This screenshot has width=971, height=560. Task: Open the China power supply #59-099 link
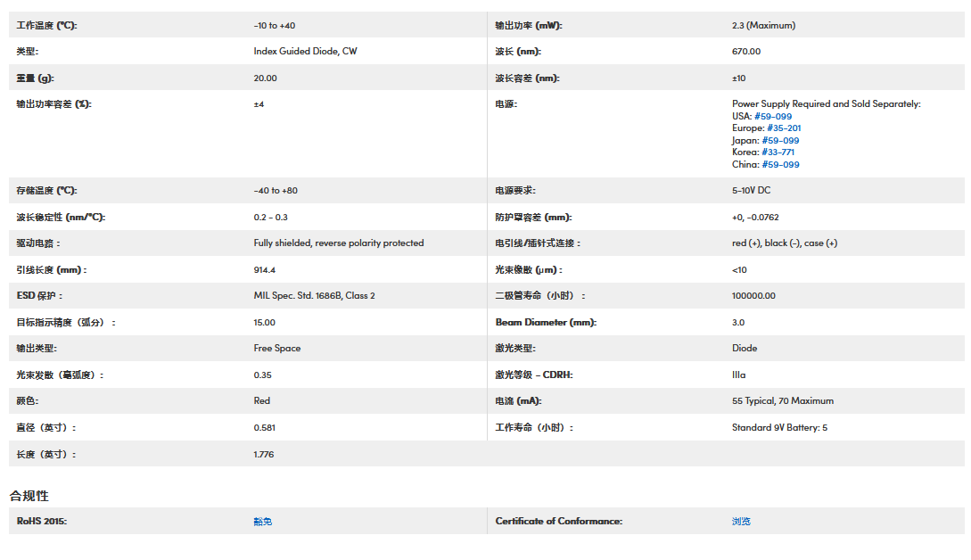click(778, 165)
